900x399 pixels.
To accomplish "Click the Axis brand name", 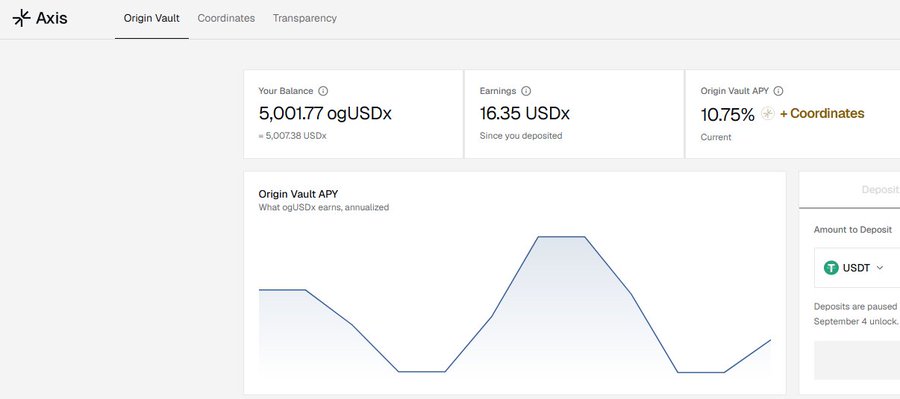I will pos(52,18).
